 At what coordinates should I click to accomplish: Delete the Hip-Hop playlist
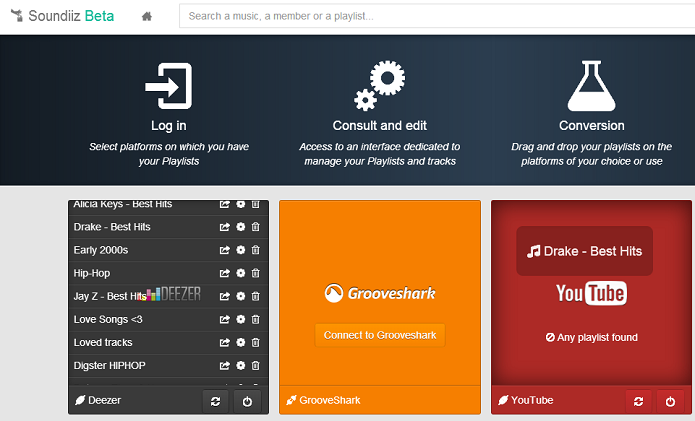(x=256, y=273)
